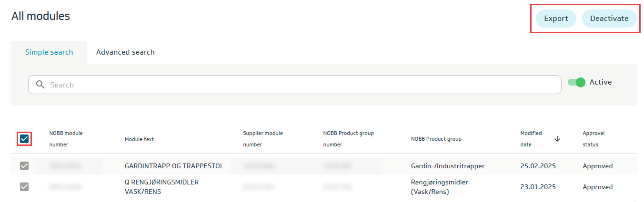Sort by Approval status column header
Viewport: 644px width, 202px height.
pyautogui.click(x=593, y=139)
